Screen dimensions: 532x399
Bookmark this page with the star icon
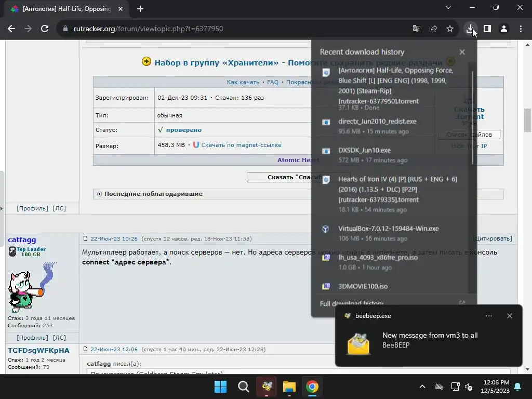[449, 29]
